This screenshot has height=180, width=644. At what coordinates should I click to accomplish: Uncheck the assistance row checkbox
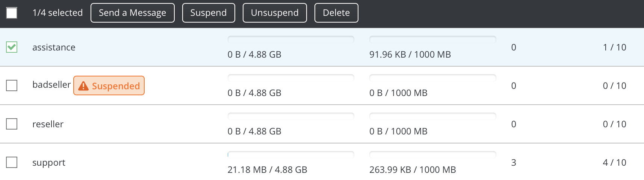(x=12, y=47)
